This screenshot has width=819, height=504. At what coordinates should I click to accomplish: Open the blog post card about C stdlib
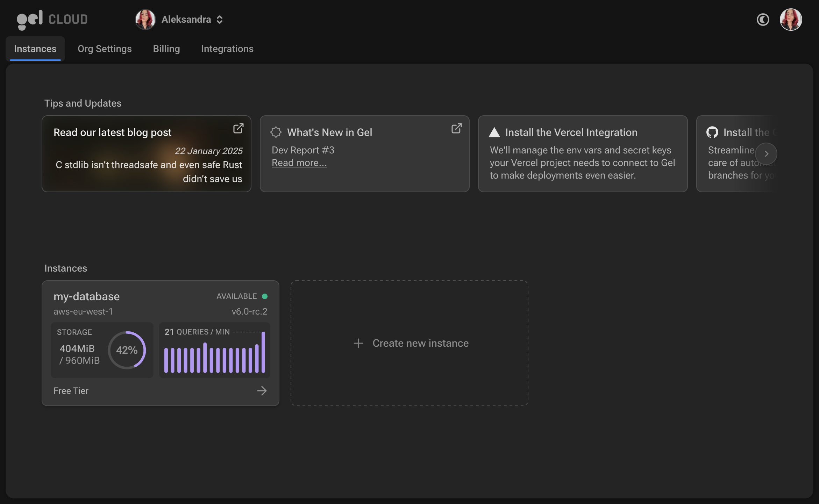point(147,154)
